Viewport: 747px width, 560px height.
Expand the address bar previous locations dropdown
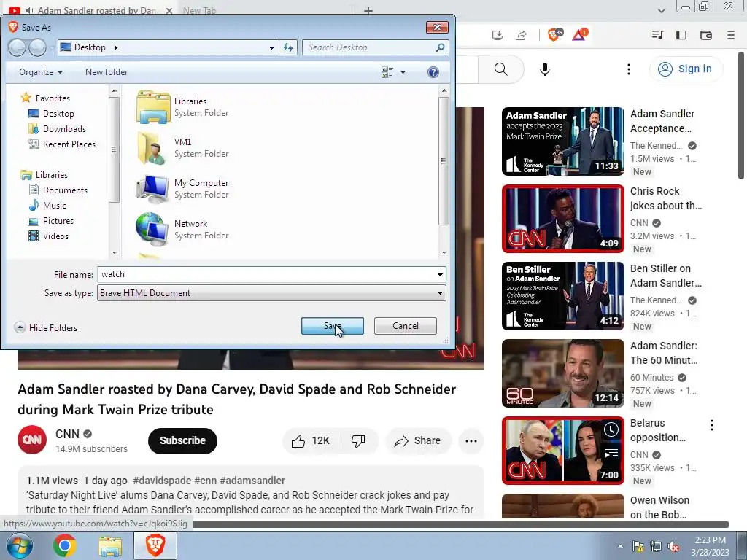click(271, 47)
